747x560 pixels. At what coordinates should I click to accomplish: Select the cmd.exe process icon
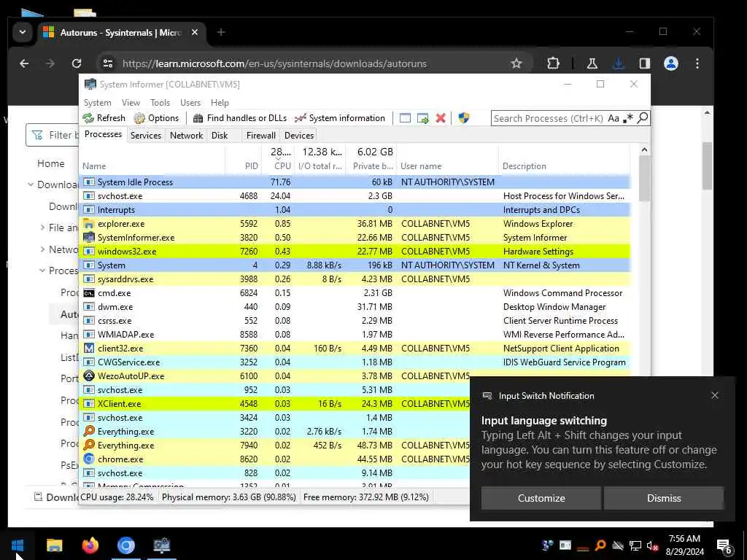[x=88, y=293]
